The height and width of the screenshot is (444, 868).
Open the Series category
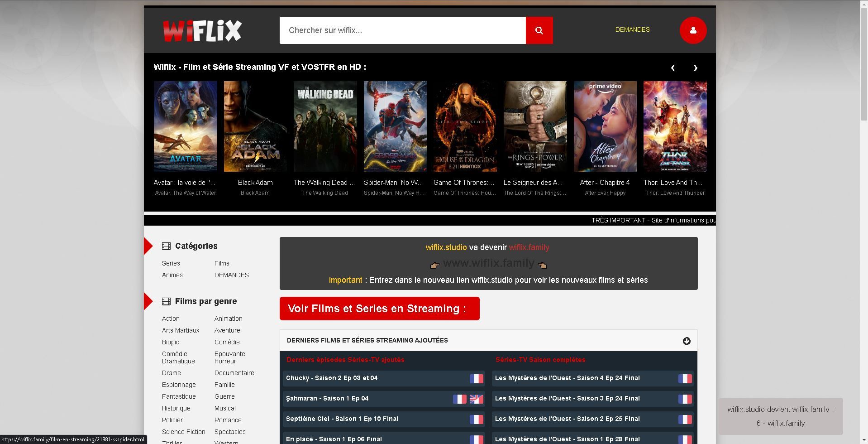[x=171, y=263]
